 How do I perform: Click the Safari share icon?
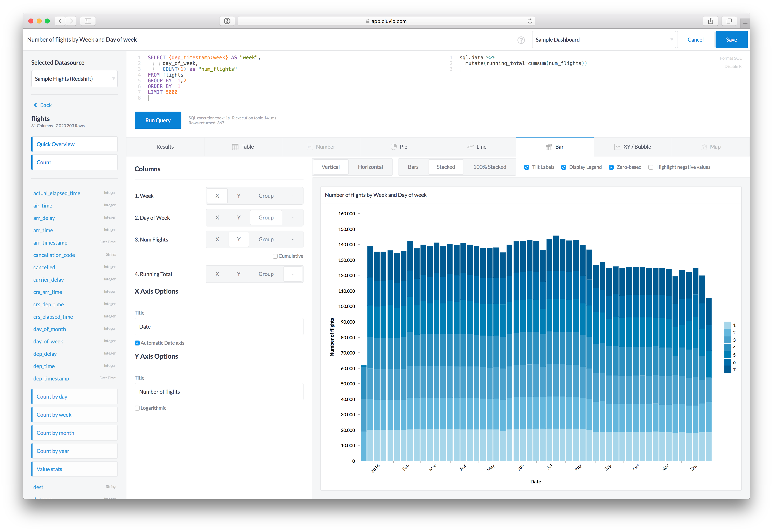coord(710,21)
